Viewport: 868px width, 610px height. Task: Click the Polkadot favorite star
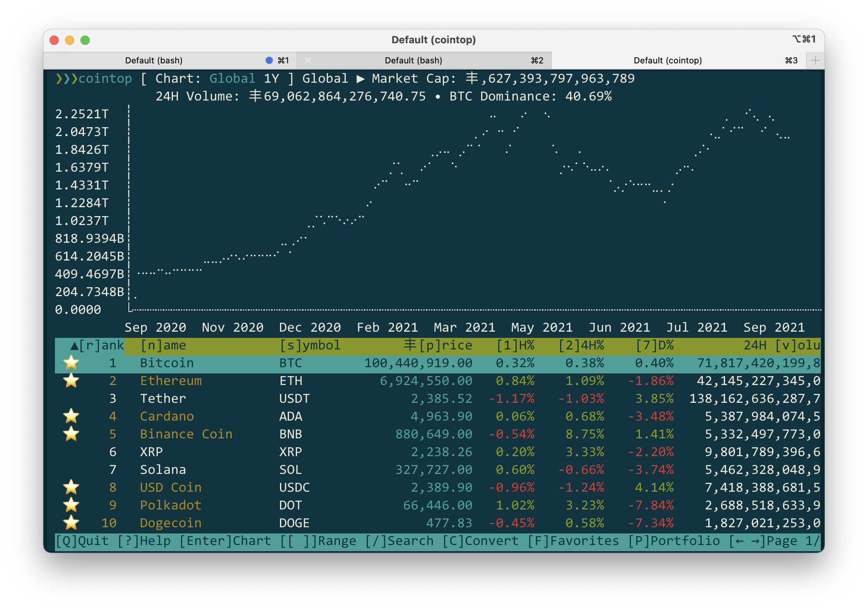[x=71, y=505]
